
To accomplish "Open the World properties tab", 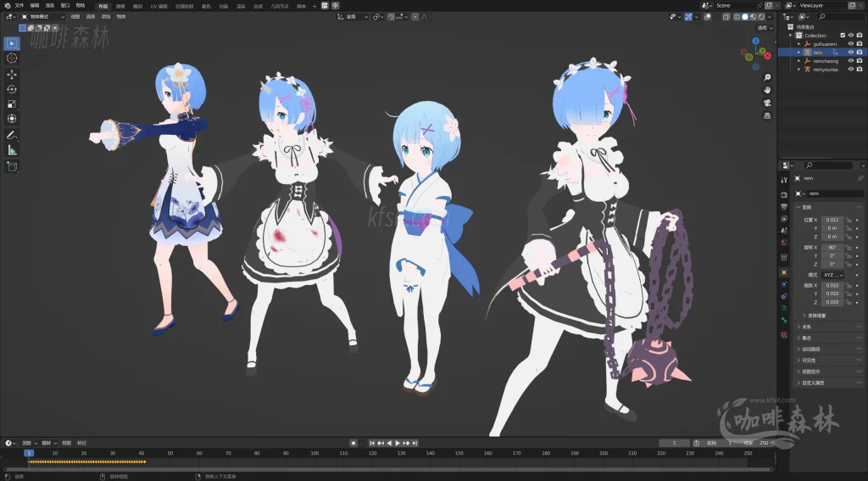I will pos(784,243).
